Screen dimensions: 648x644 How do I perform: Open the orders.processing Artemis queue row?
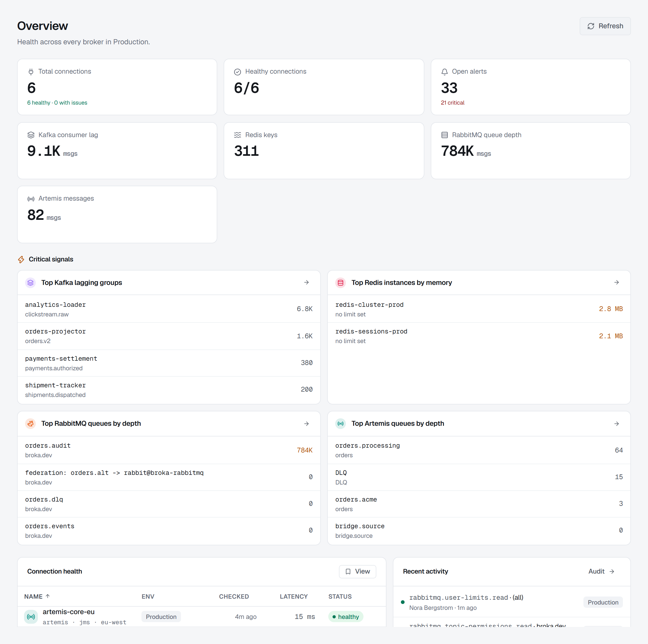coord(479,450)
